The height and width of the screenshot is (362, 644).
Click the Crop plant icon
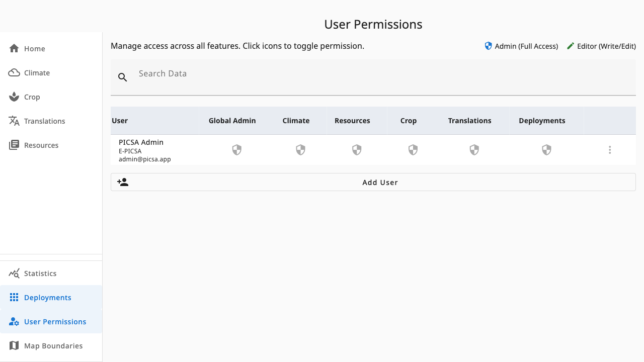(14, 97)
